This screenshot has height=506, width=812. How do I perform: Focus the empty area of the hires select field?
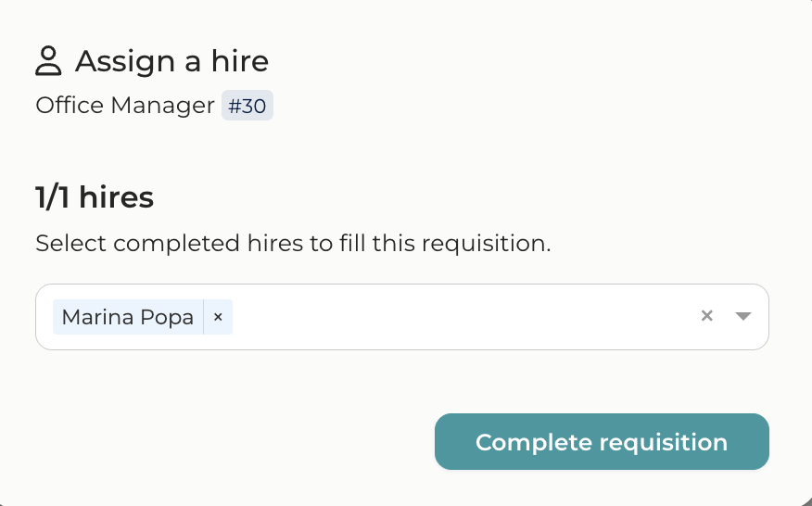tap(463, 317)
